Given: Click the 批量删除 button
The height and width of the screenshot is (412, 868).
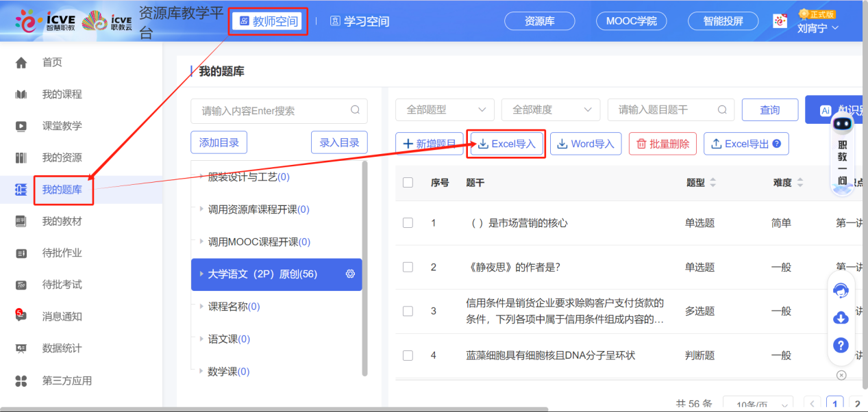Looking at the screenshot, I should 662,144.
